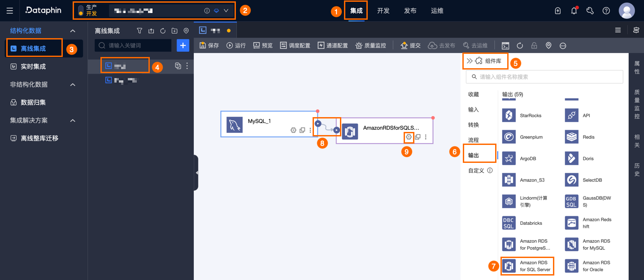Image resolution: width=644 pixels, height=280 pixels.
Task: Collapse the 集成解决方案 section
Action: (x=73, y=120)
